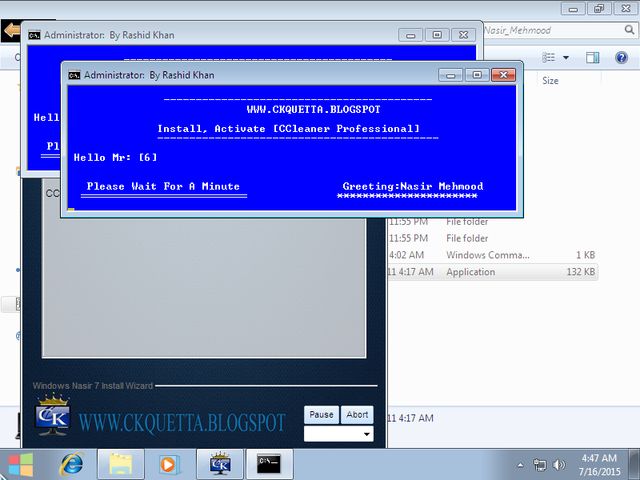This screenshot has width=640, height=480.
Task: Click the Show desktop strip on taskbar
Action: (x=634, y=464)
